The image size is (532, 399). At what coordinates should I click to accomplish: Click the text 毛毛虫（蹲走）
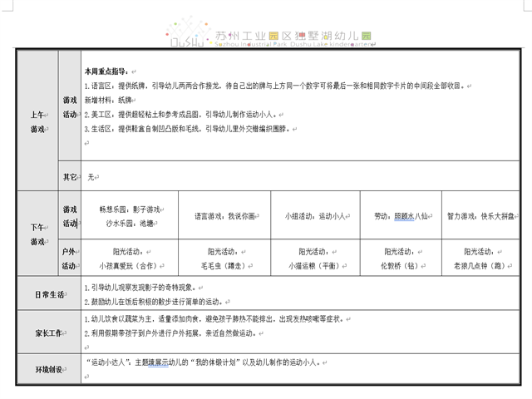tap(224, 266)
